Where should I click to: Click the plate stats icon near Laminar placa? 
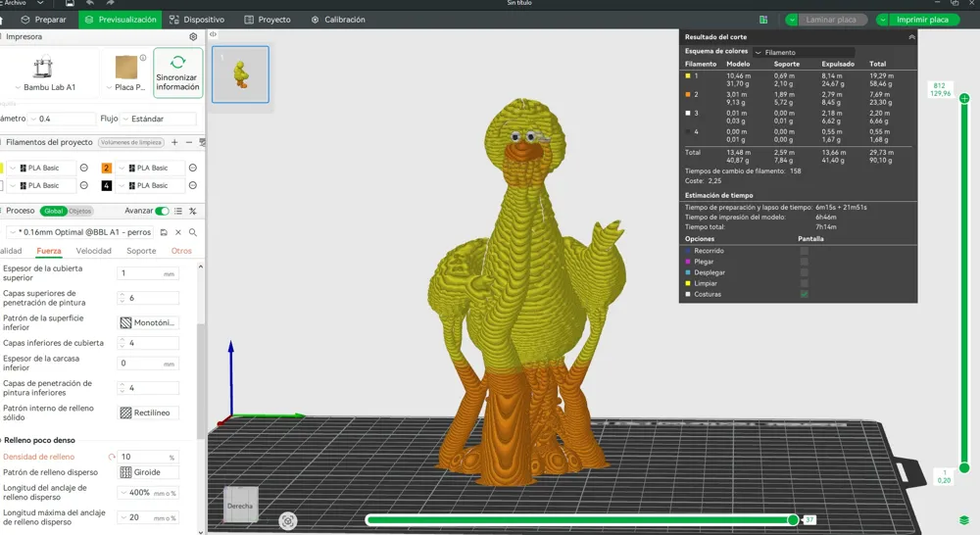(x=763, y=20)
